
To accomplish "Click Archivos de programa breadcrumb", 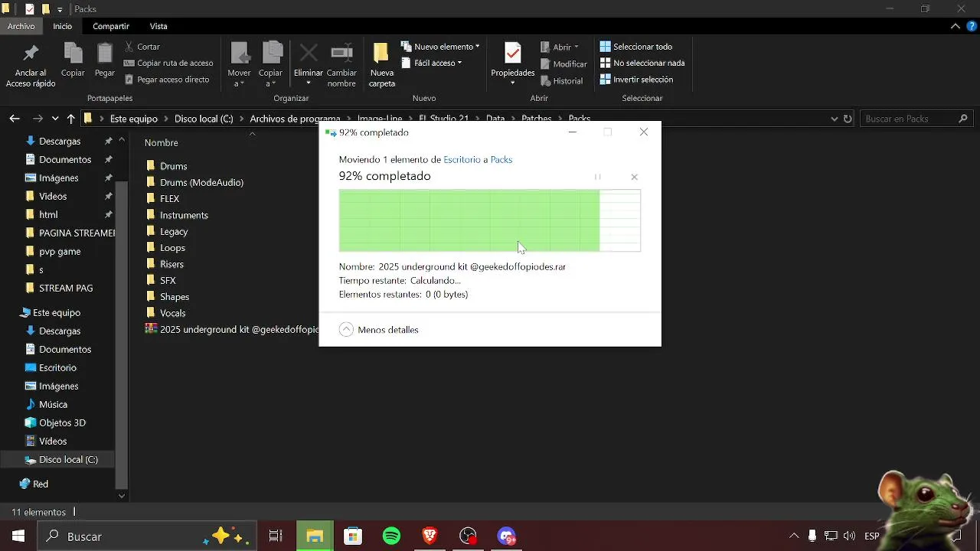I will coord(295,119).
